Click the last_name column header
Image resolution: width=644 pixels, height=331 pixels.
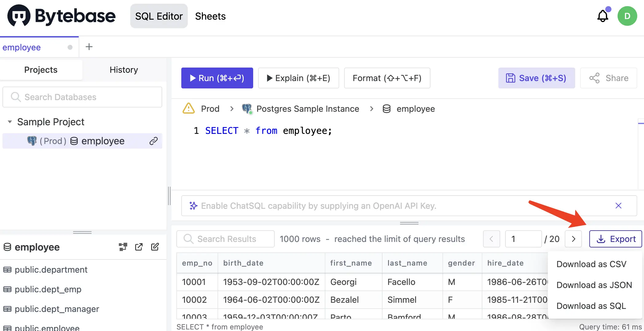(412, 263)
